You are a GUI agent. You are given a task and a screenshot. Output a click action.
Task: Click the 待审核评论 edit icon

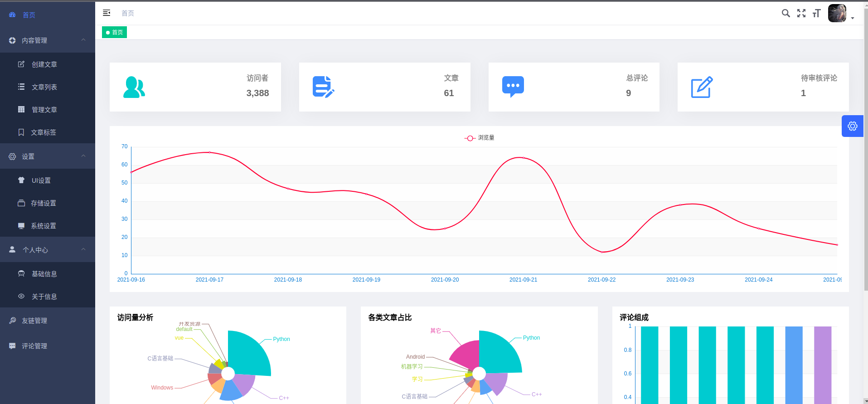pos(702,87)
